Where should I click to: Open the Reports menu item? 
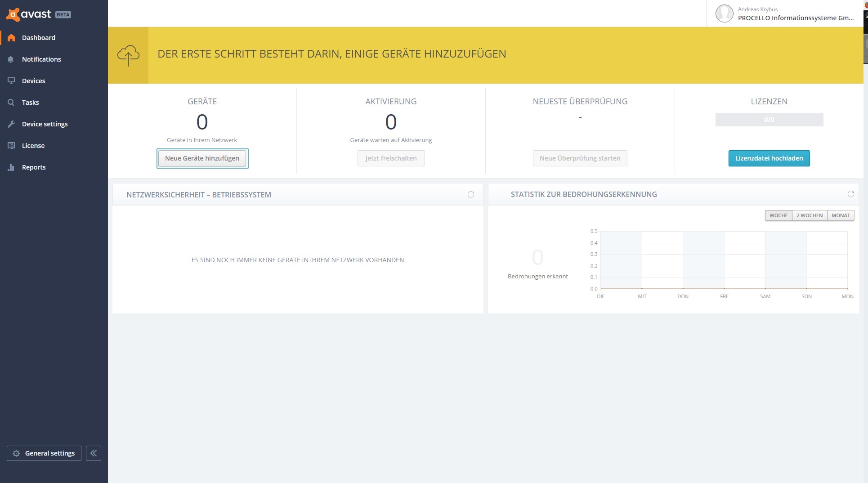pyautogui.click(x=54, y=167)
